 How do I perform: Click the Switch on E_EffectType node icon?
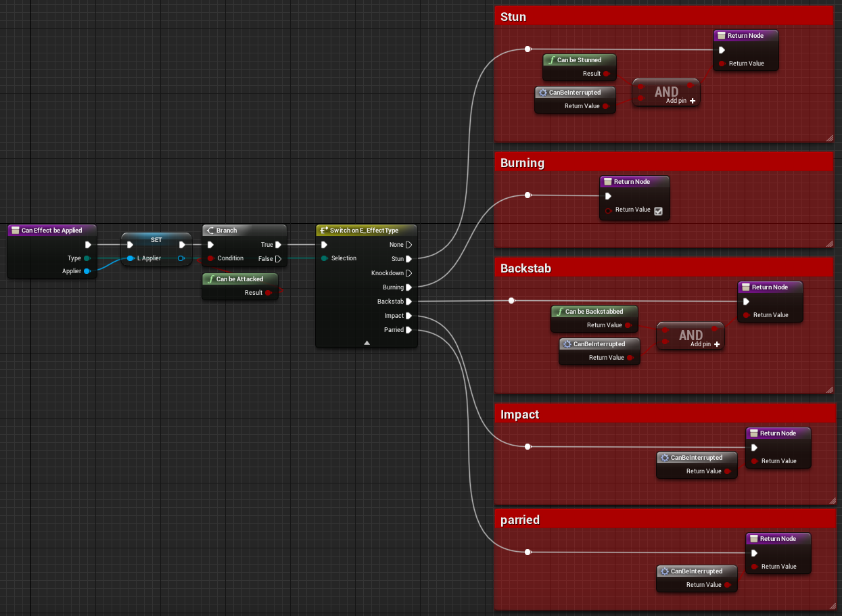324,231
